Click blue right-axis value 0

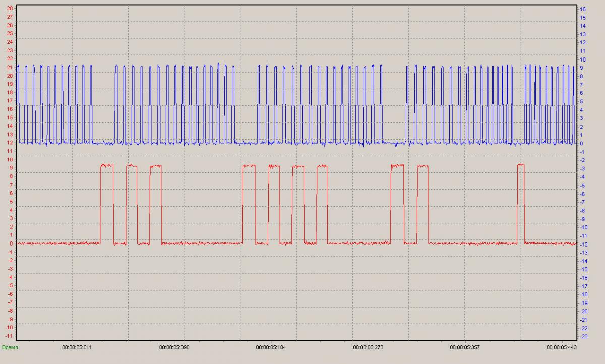(x=582, y=143)
